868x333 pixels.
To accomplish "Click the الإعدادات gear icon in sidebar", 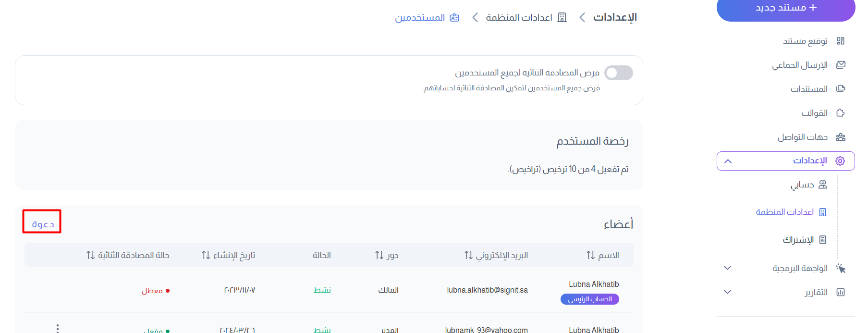I will coord(840,161).
